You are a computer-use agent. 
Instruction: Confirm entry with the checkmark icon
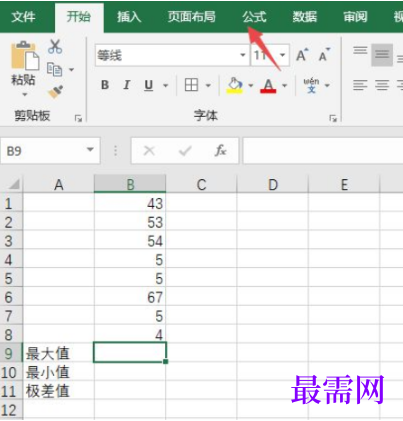pyautogui.click(x=185, y=151)
